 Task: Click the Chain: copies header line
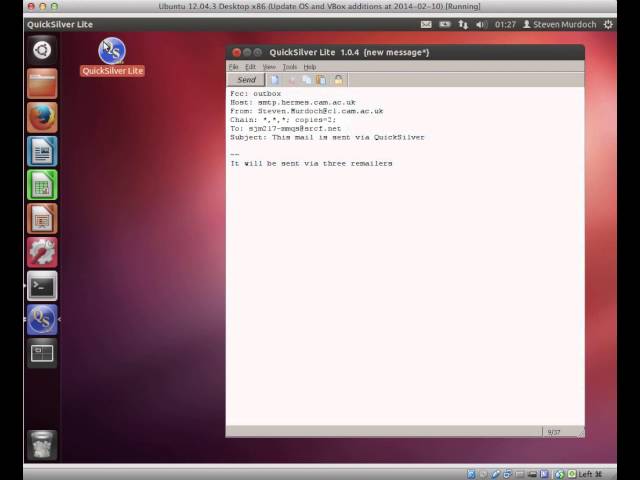pos(283,120)
